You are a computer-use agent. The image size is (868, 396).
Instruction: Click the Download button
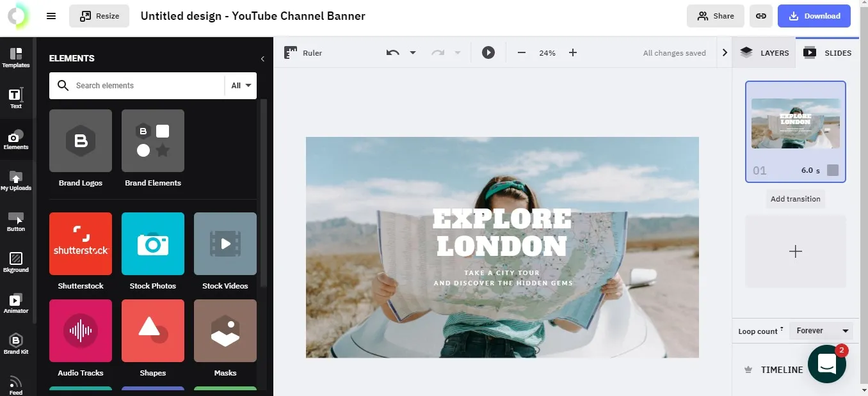click(814, 16)
